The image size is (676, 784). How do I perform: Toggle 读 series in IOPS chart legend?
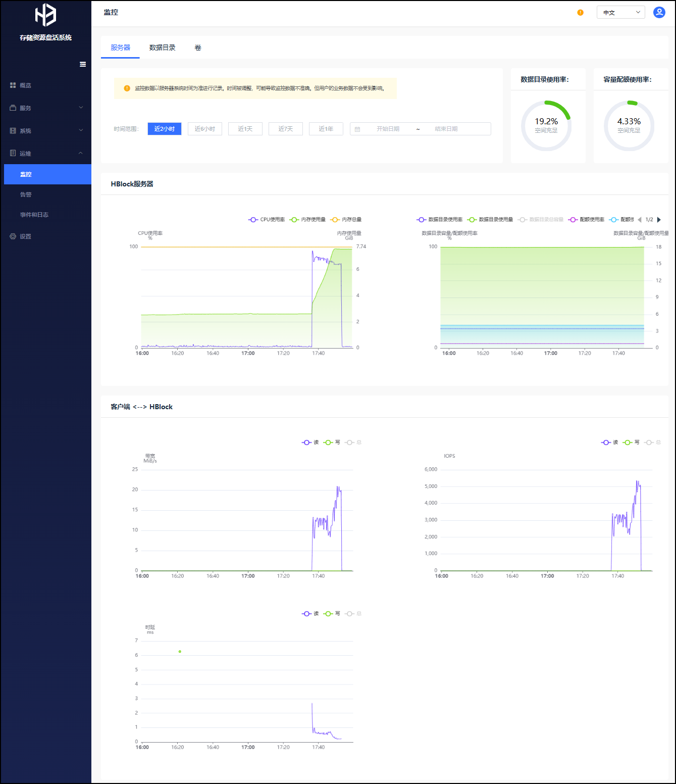609,443
